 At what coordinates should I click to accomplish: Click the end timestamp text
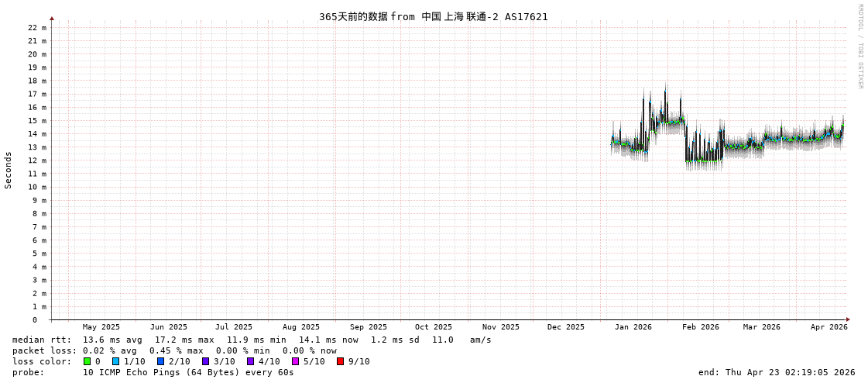[x=776, y=372]
